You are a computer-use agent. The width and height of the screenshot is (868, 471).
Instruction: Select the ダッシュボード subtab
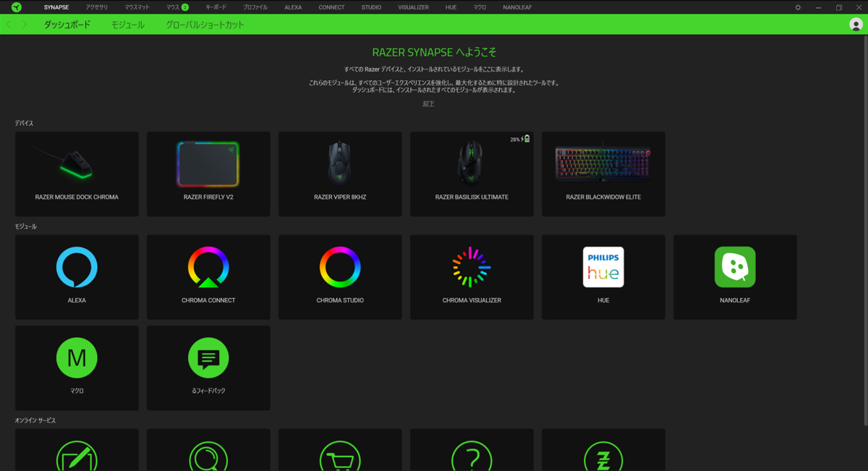67,25
